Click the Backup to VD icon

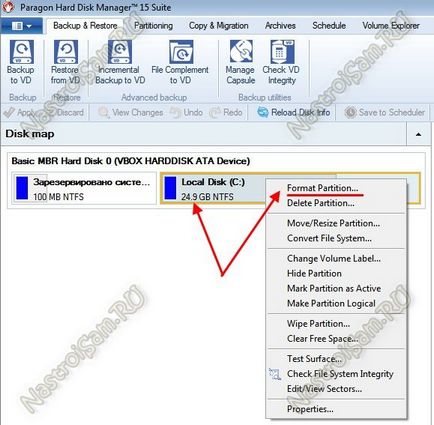pyautogui.click(x=21, y=52)
